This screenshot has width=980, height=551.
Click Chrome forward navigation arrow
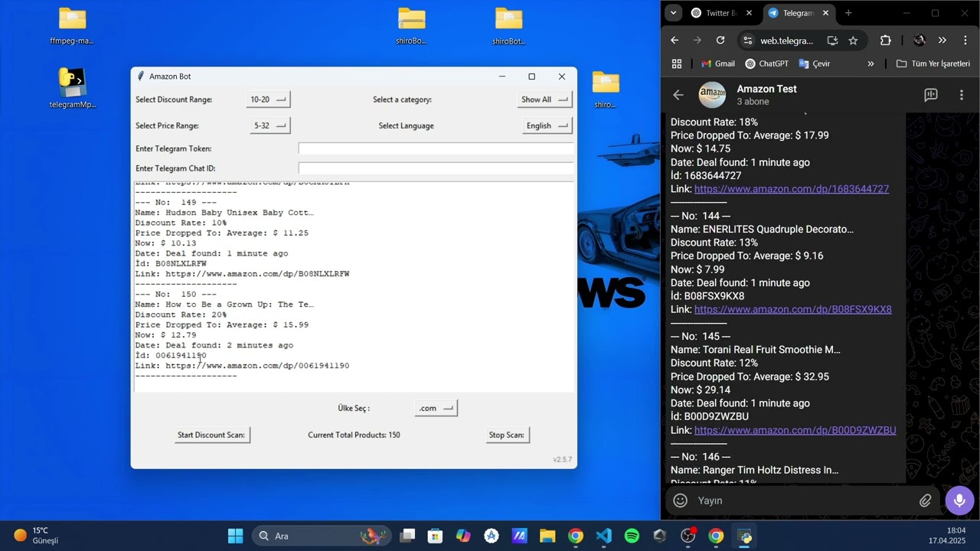coord(697,41)
